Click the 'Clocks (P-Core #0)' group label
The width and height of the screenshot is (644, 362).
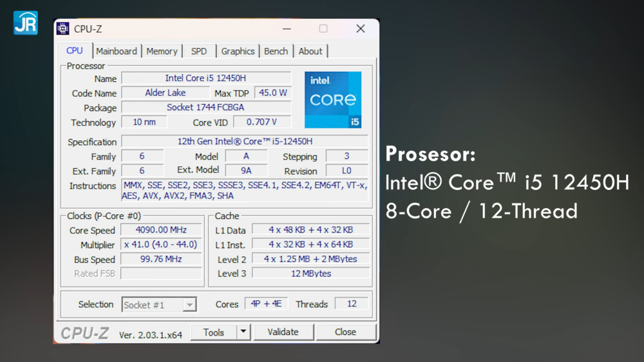click(x=104, y=216)
